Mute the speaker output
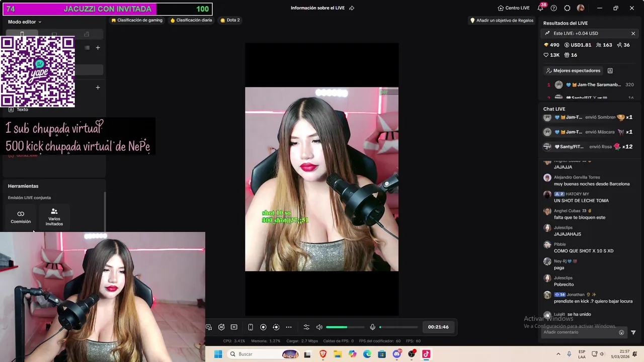The image size is (644, 362). 319,327
